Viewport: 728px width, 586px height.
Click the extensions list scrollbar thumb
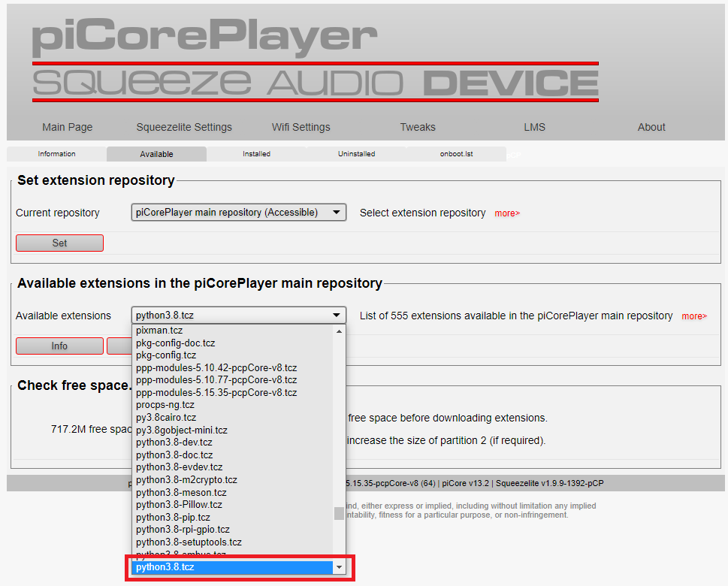340,513
